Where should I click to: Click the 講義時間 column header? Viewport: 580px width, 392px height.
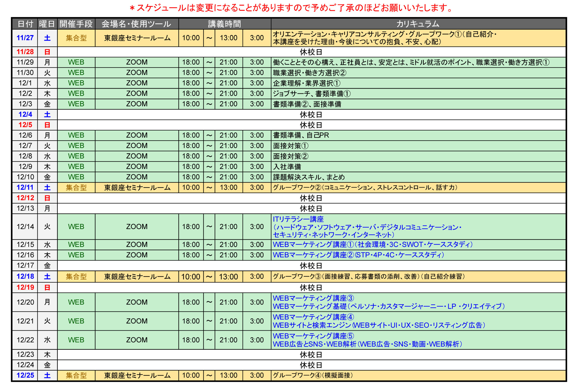(x=225, y=24)
